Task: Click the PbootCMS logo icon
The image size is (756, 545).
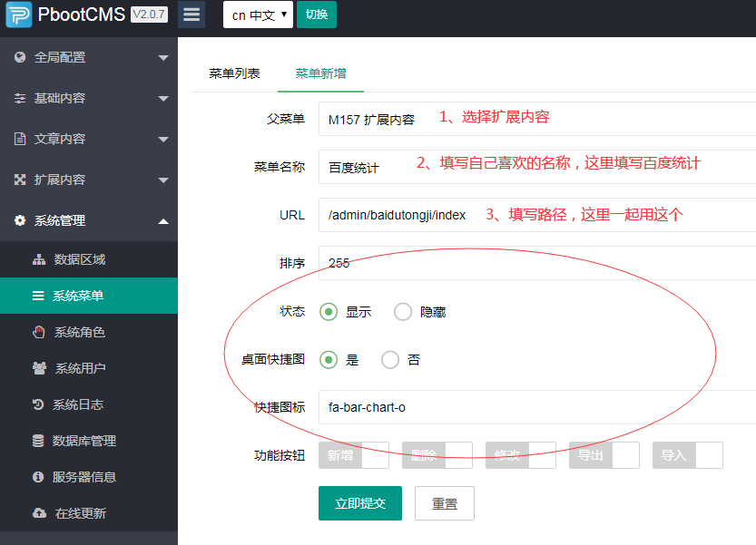Action: coord(18,15)
